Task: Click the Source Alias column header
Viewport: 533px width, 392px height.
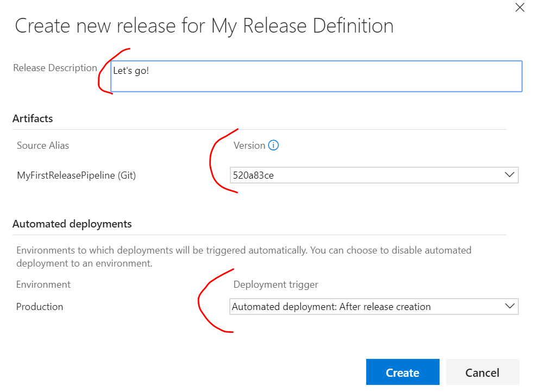Action: point(43,146)
